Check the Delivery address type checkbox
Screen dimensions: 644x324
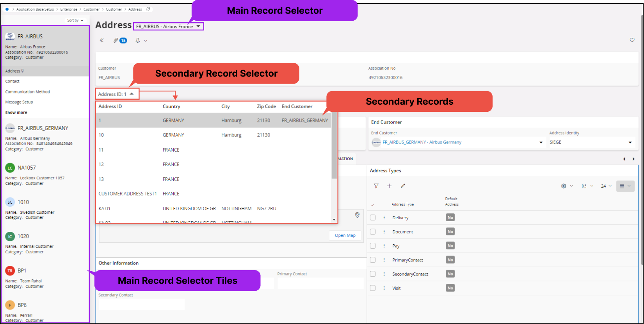(373, 218)
